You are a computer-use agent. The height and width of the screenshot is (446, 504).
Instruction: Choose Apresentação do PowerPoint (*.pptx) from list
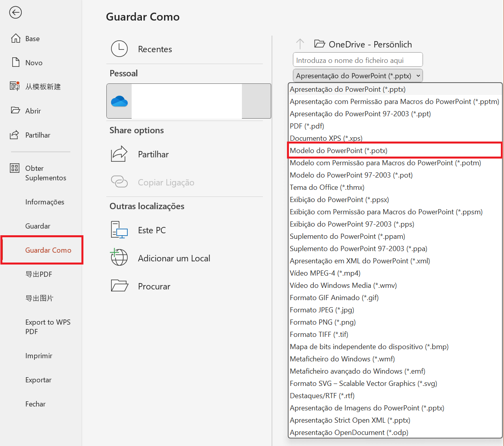(x=395, y=89)
